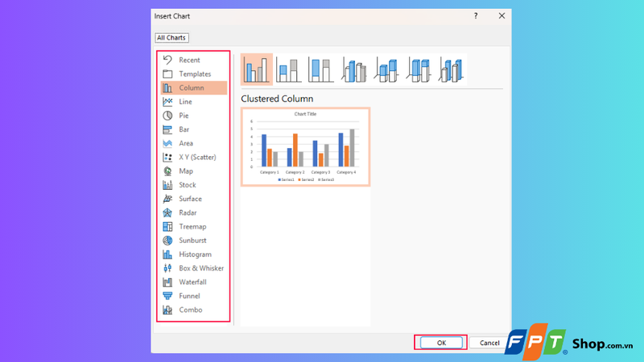This screenshot has width=644, height=362.
Task: Click the Area chart icon
Action: pos(167,143)
